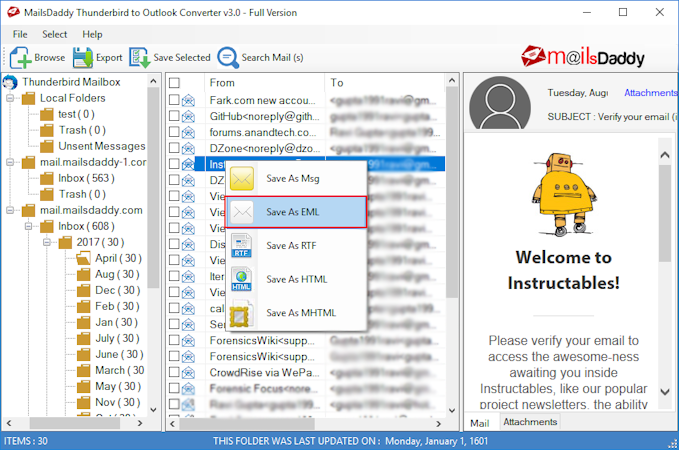Click the Search Mail magnifier icon

[228, 58]
